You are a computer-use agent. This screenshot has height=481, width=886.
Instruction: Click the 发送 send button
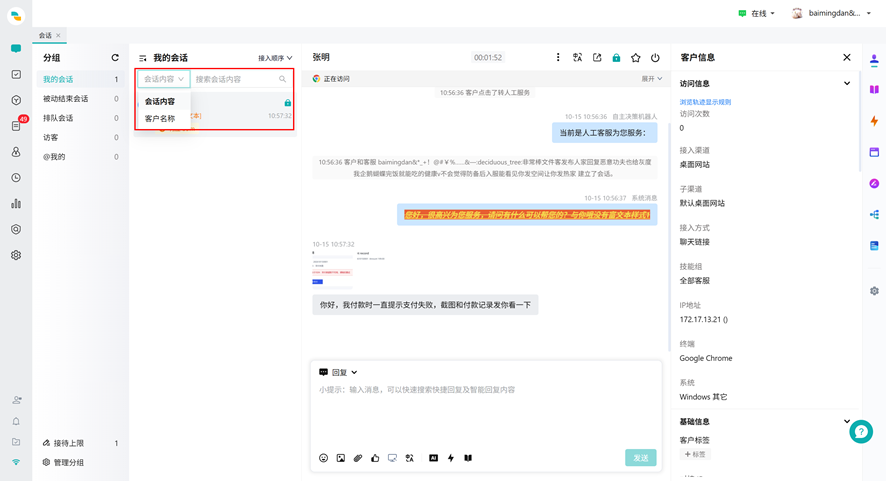640,458
